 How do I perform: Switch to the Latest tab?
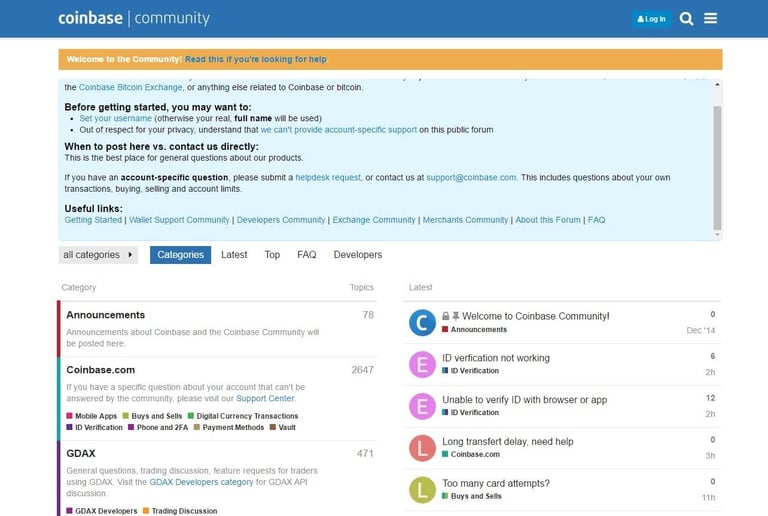(x=234, y=255)
